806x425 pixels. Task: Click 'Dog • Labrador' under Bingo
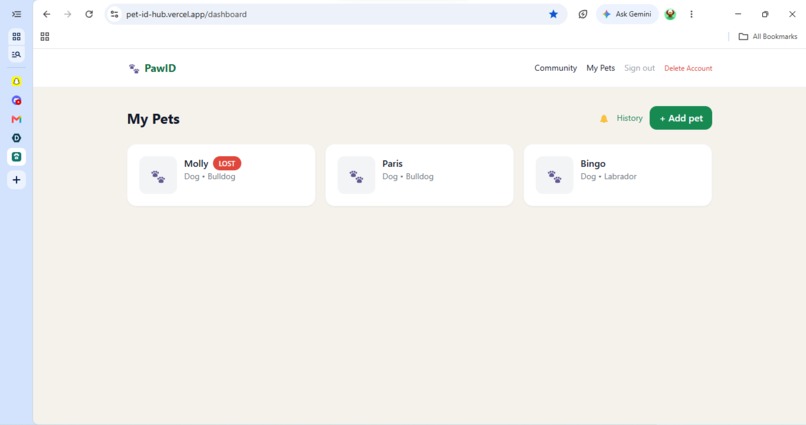608,176
